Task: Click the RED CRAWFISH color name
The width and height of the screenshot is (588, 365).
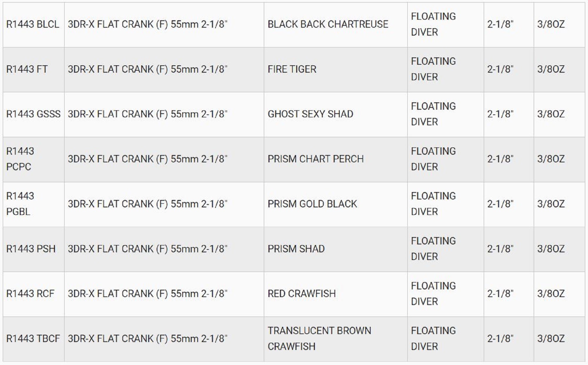Action: 301,294
